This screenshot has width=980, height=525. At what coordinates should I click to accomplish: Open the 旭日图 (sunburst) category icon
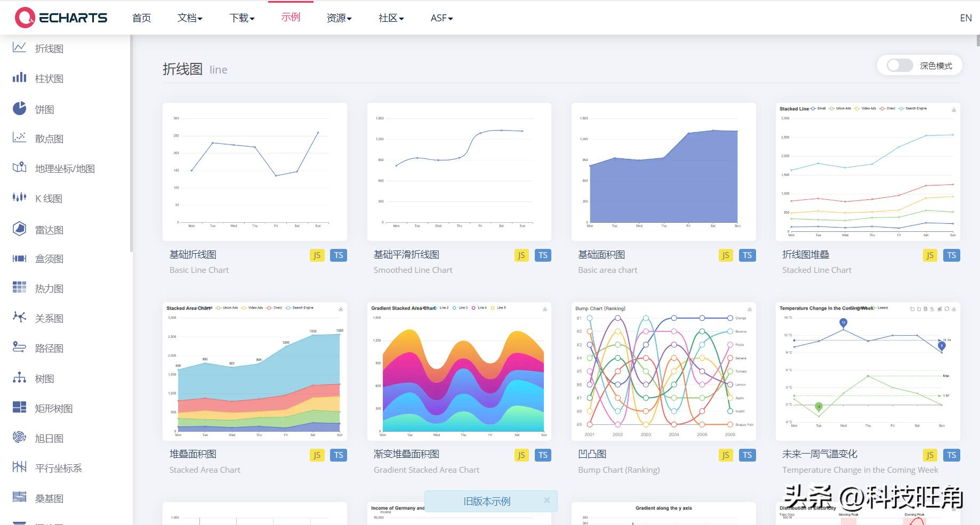pyautogui.click(x=19, y=438)
